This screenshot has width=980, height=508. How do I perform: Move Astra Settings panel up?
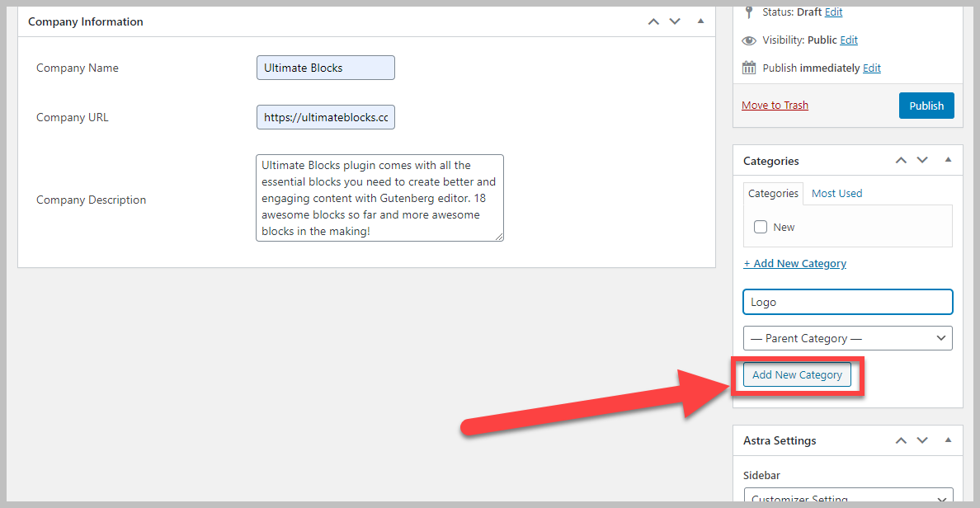[901, 440]
